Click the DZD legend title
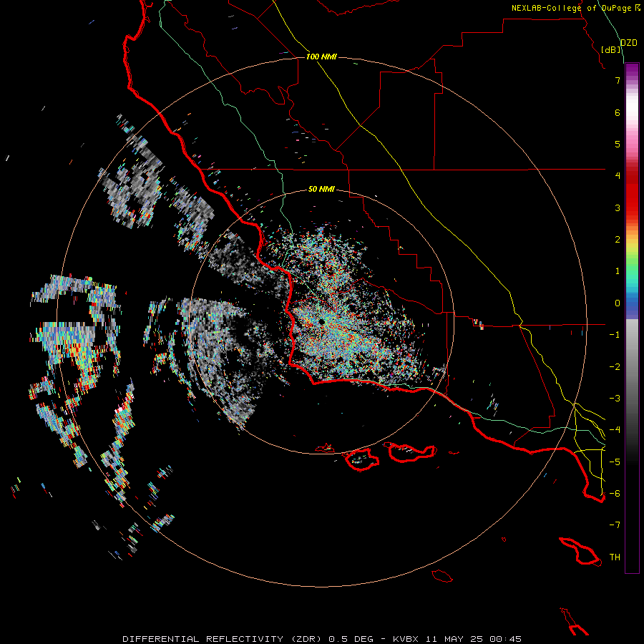This screenshot has width=644, height=644. [x=629, y=43]
